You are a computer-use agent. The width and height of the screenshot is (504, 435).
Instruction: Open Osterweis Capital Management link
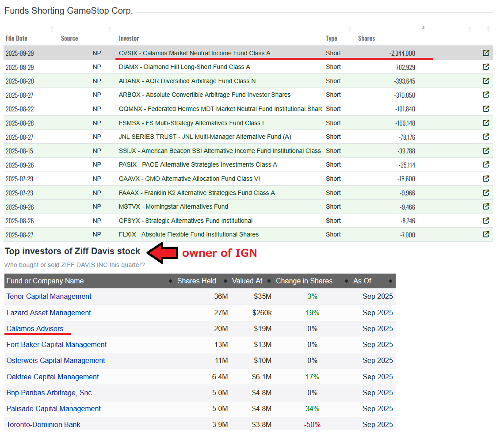click(56, 361)
